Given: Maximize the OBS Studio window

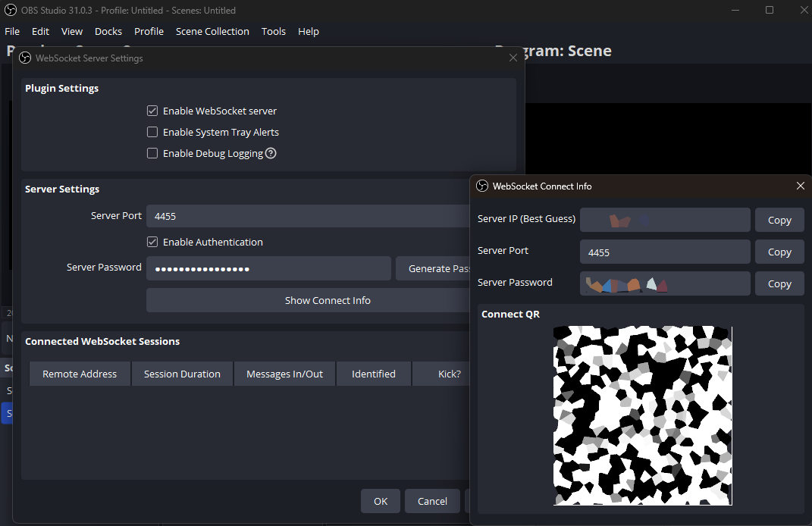Looking at the screenshot, I should pos(770,10).
